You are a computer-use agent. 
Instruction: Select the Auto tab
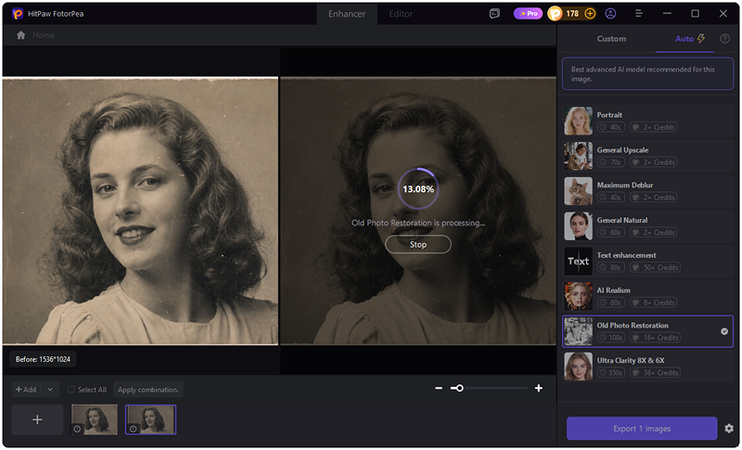point(689,39)
